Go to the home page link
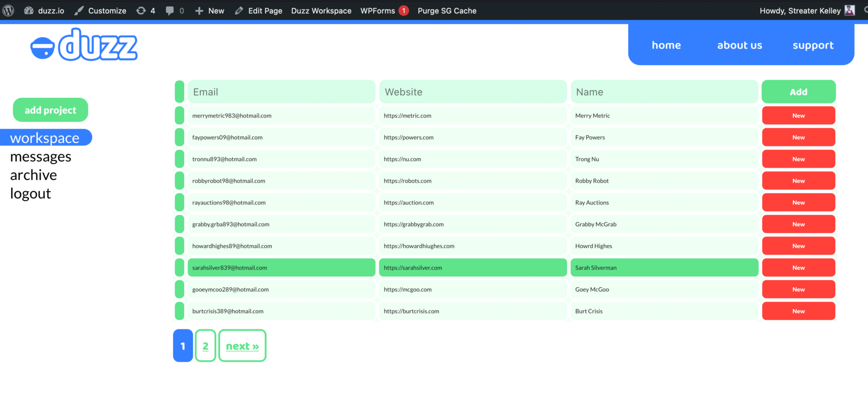 point(666,45)
